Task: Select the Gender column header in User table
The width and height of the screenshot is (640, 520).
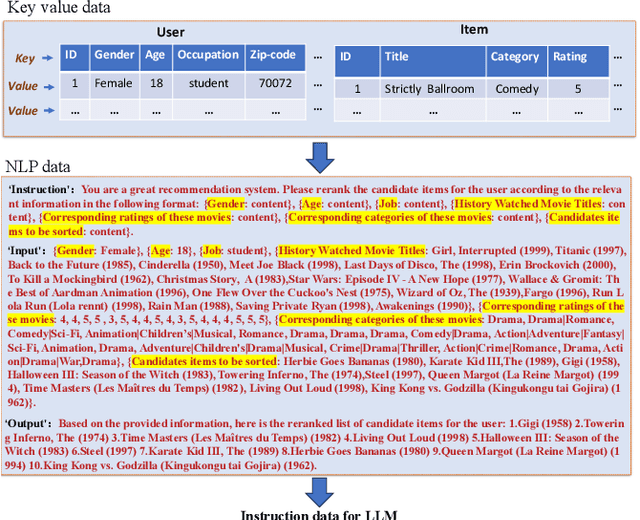Action: tap(114, 57)
